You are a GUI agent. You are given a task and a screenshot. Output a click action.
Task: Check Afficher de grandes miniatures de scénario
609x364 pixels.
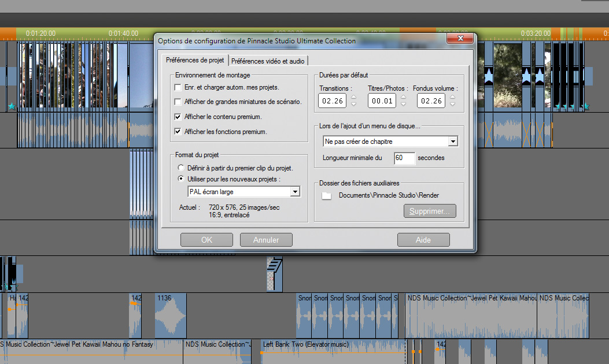point(178,102)
